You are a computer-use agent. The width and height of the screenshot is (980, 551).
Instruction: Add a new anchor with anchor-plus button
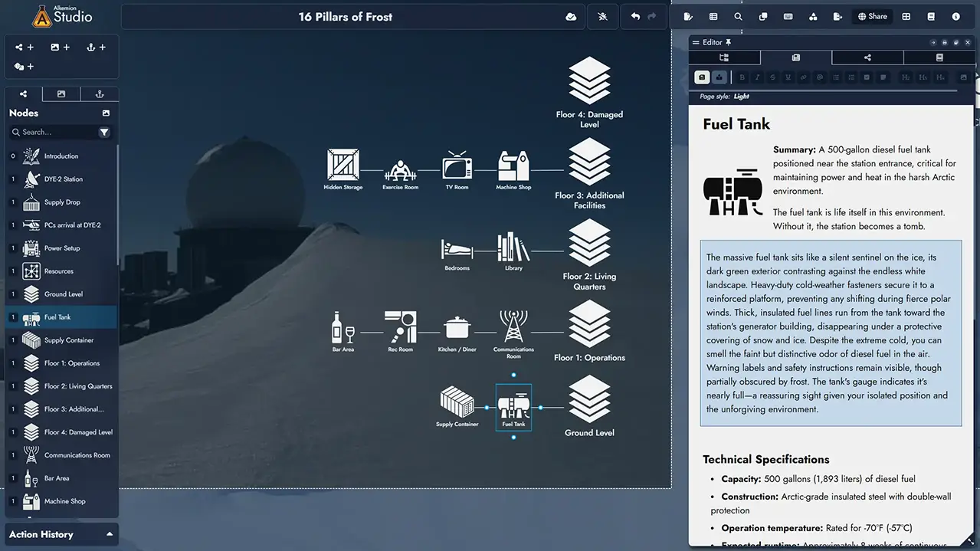point(97,47)
